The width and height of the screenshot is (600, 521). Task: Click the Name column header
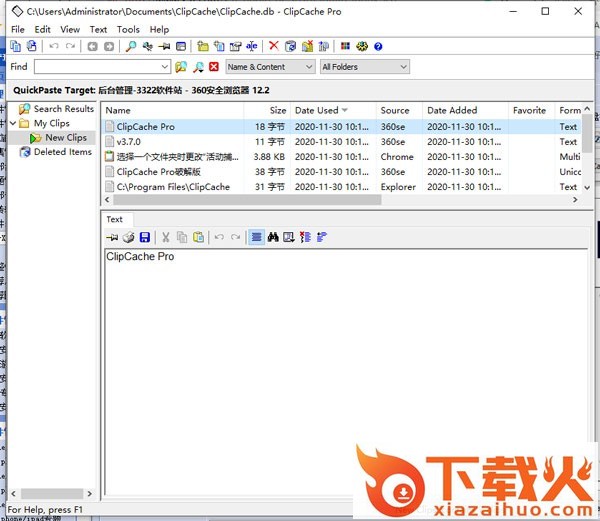[172, 111]
